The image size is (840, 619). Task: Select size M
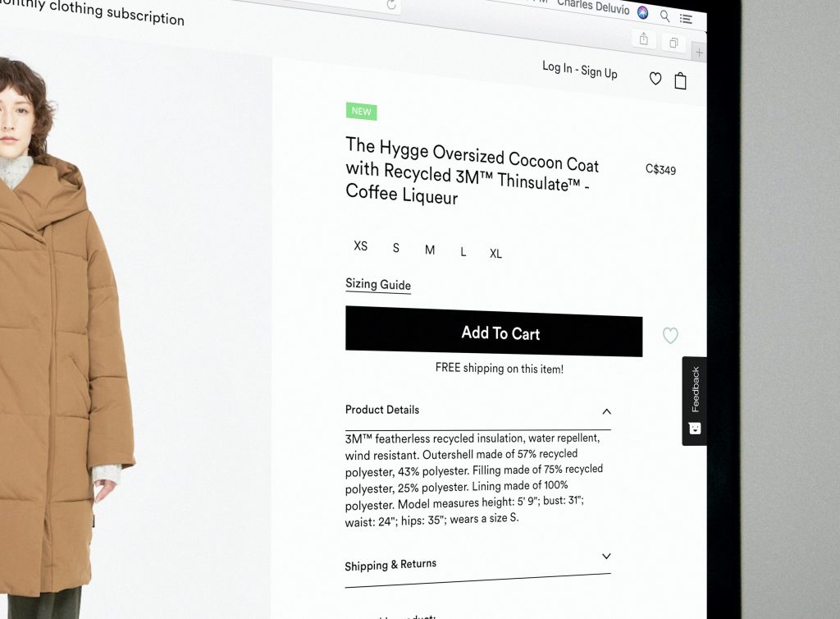point(430,250)
